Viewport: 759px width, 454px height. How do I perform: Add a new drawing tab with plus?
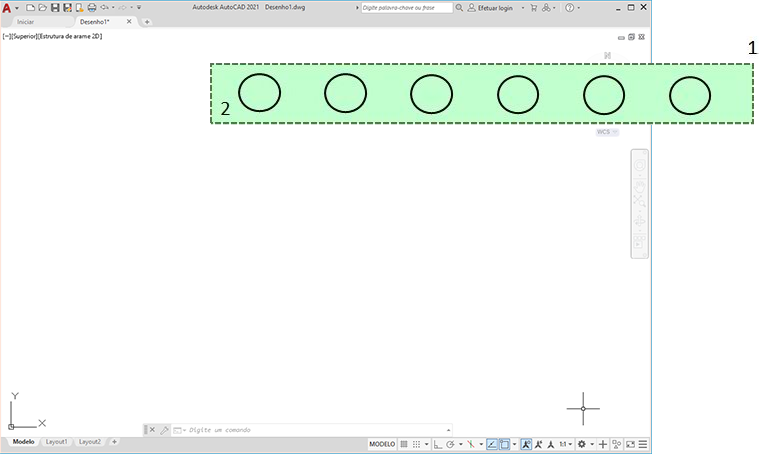147,22
